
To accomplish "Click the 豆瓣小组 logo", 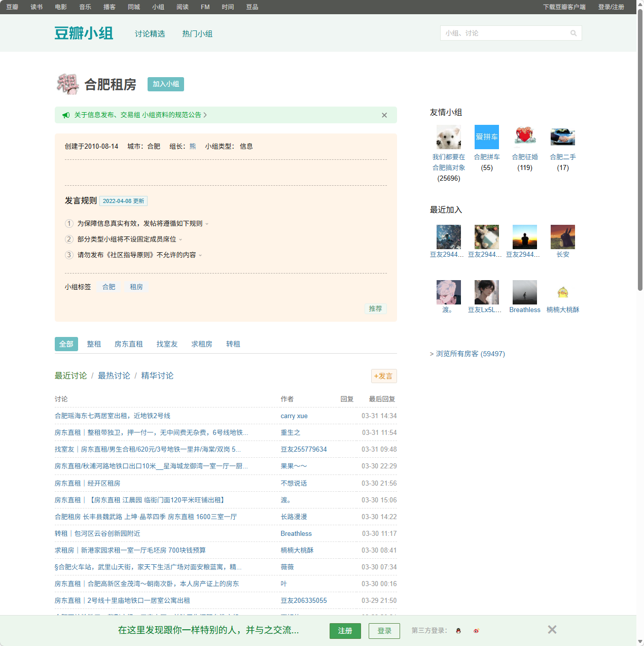I will [x=84, y=32].
